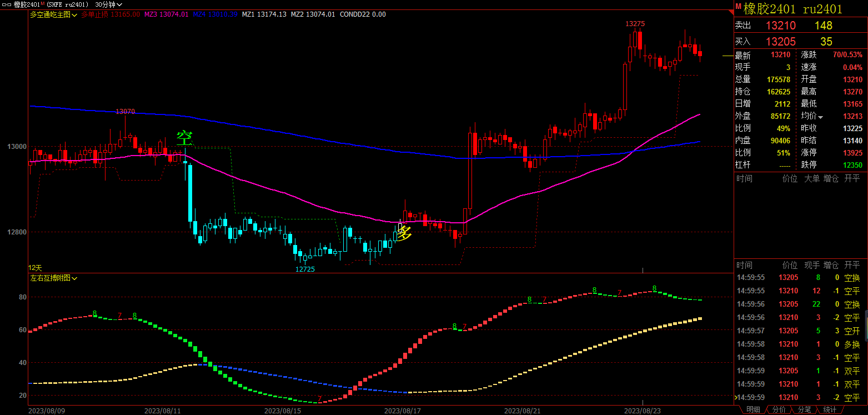
Task: Switch to the 明细 tab
Action: (753, 409)
